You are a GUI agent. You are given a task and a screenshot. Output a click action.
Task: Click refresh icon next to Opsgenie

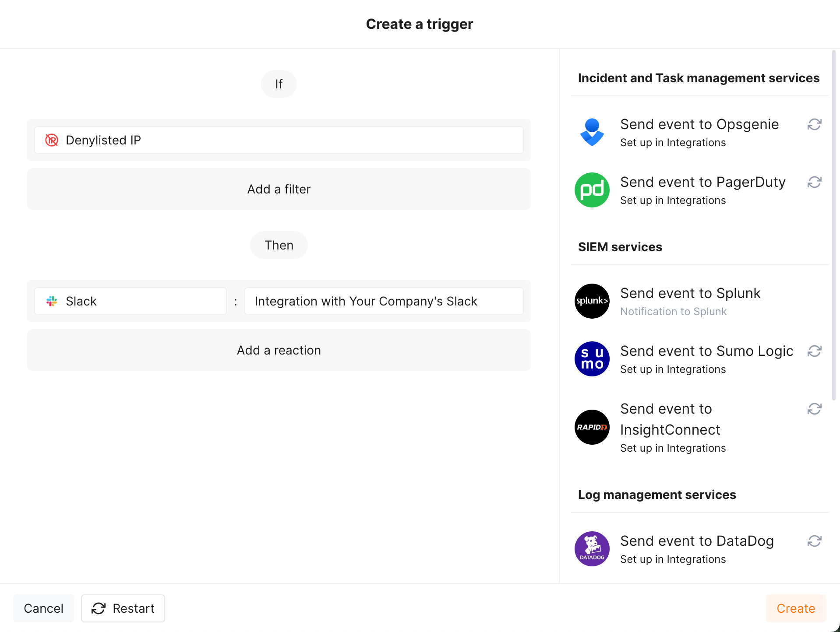point(814,125)
